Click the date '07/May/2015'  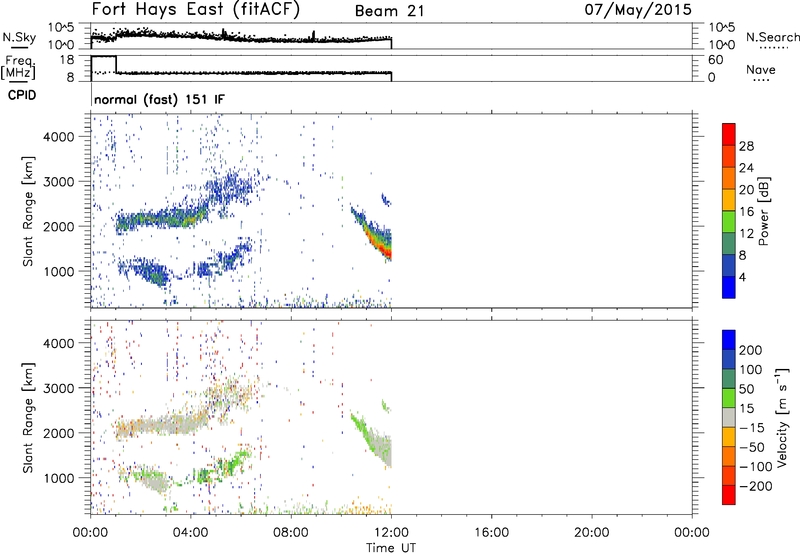point(638,9)
